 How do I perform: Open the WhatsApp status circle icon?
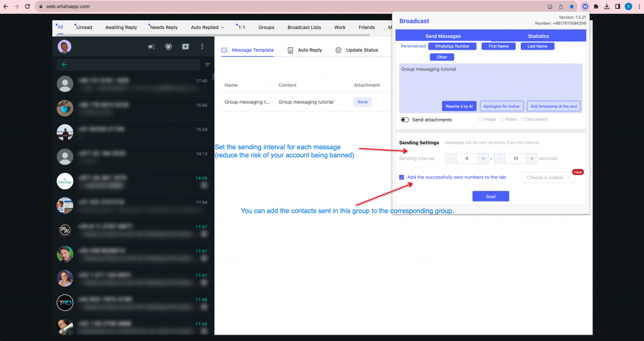(169, 47)
